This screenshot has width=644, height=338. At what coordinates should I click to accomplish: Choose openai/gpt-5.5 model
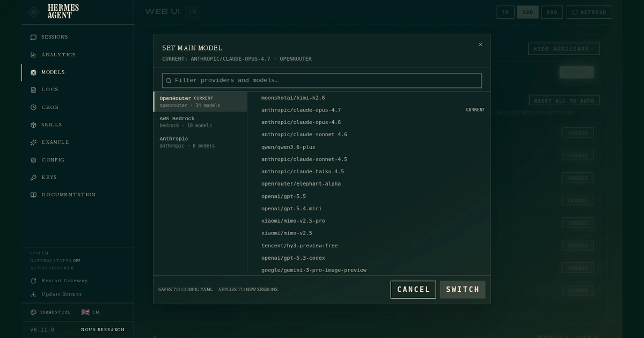369,196
